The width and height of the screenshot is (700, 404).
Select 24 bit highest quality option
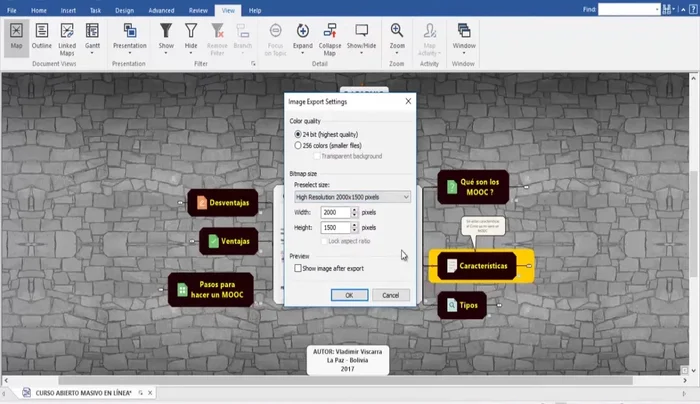(x=299, y=133)
